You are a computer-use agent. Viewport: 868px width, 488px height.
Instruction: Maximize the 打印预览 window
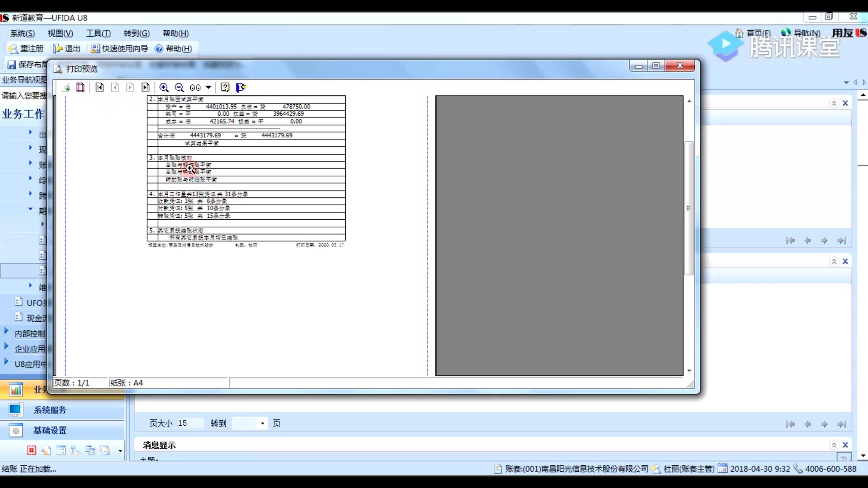point(656,66)
